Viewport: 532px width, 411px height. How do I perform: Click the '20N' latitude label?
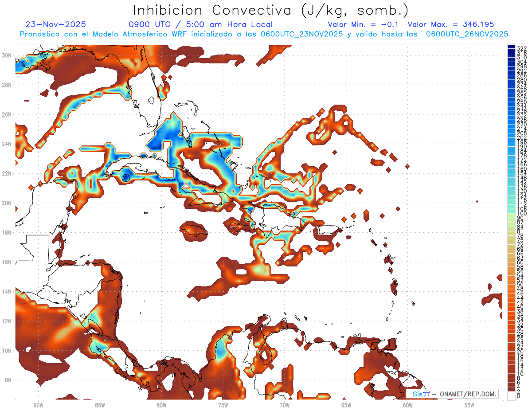click(x=7, y=203)
